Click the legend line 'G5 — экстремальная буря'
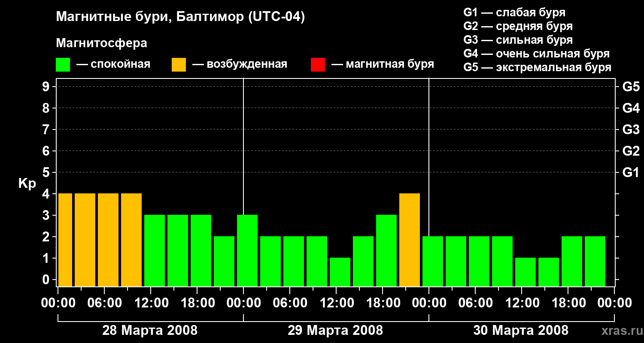 click(x=538, y=67)
